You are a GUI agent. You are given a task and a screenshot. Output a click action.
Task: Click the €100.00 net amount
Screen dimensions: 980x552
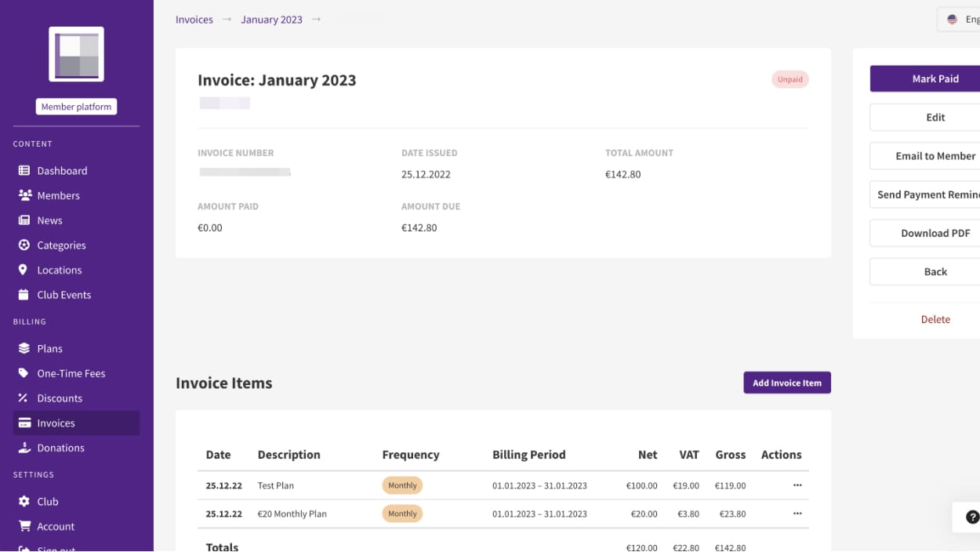coord(642,485)
